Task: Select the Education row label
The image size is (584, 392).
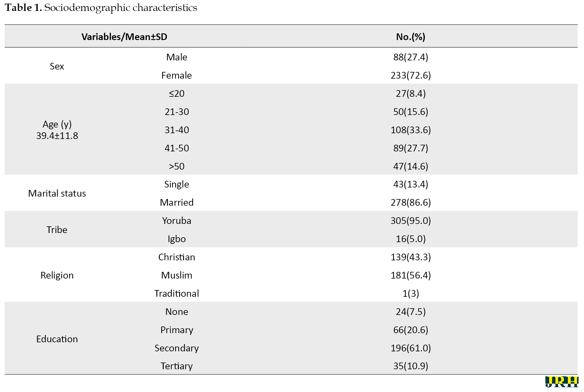Action: [57, 339]
